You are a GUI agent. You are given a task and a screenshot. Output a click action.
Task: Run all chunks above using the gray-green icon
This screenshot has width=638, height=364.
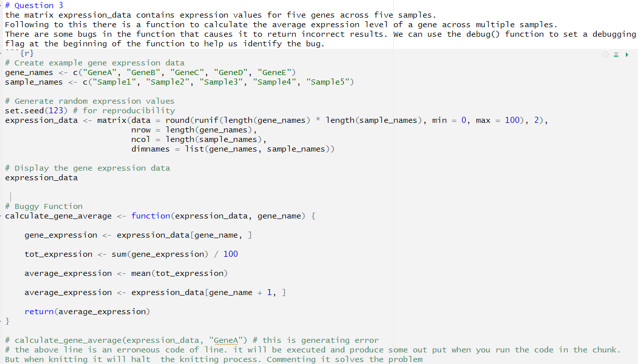point(615,54)
